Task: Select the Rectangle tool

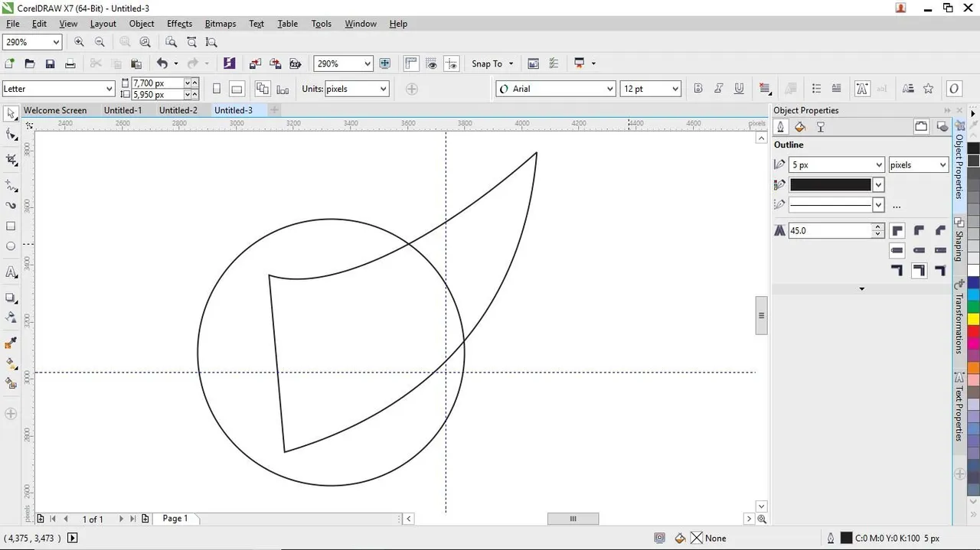Action: 11,226
